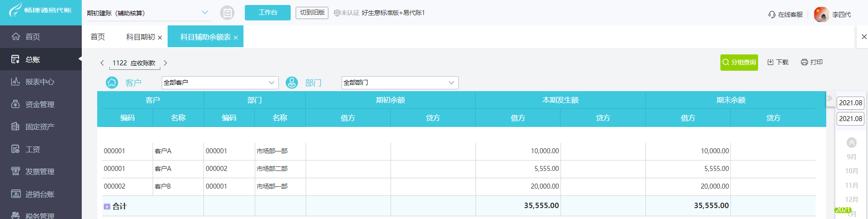Select 10月 on the month timeline
868x219 pixels.
tap(852, 171)
